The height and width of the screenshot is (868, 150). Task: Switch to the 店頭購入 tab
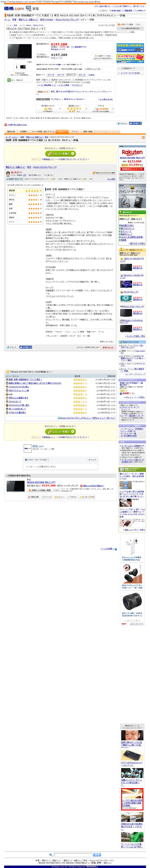(23, 132)
